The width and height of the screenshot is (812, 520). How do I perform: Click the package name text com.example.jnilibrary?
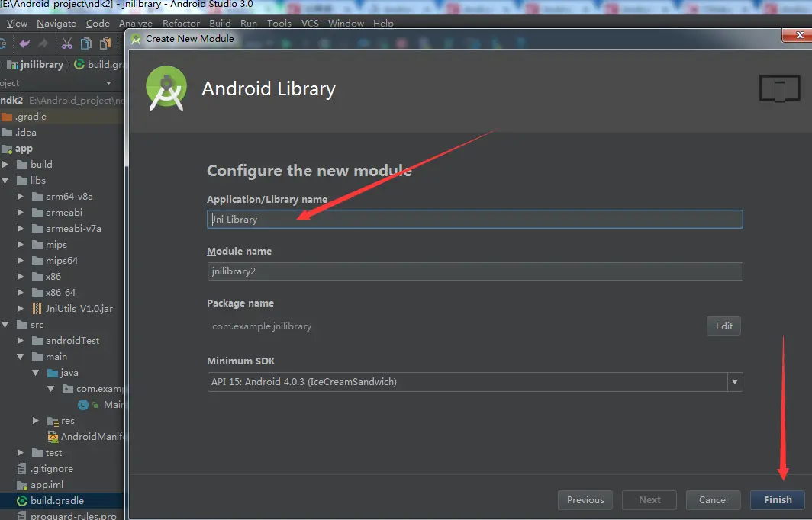click(x=262, y=326)
